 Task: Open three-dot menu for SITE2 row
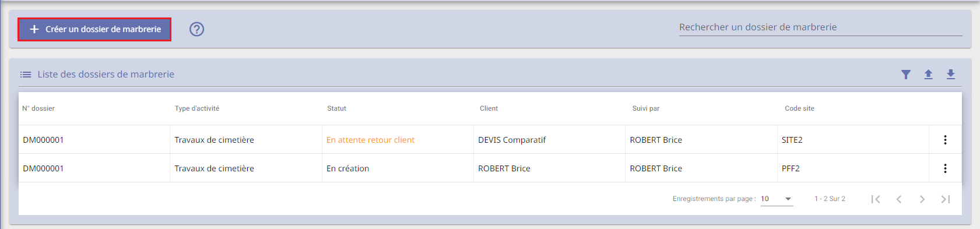coord(945,140)
